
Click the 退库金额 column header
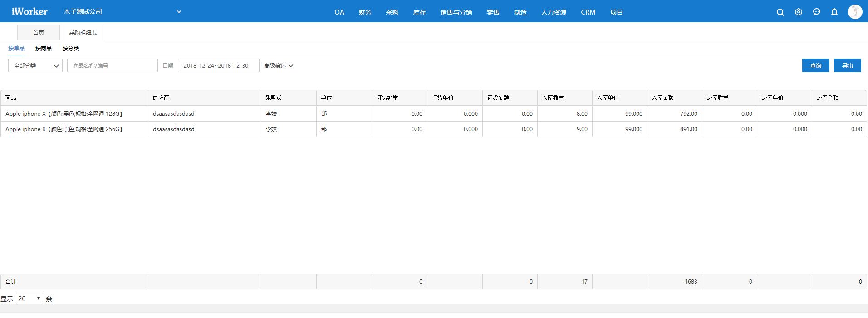[839, 98]
